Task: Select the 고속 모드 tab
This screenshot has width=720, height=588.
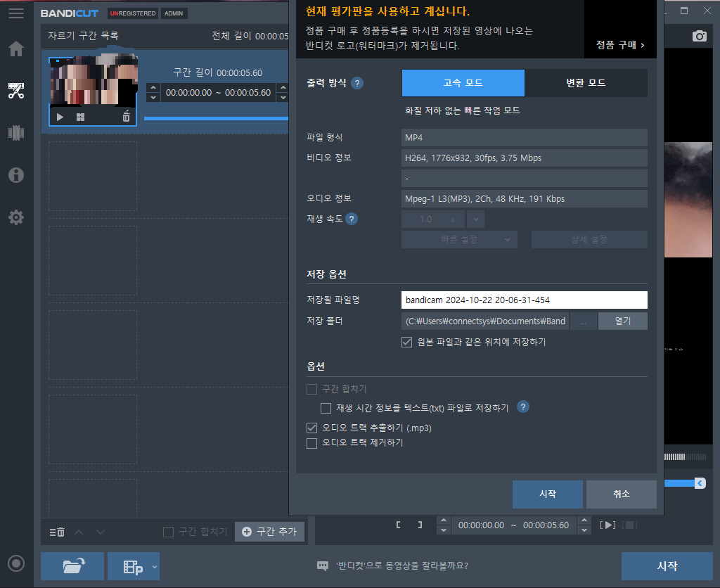Action: pos(463,83)
